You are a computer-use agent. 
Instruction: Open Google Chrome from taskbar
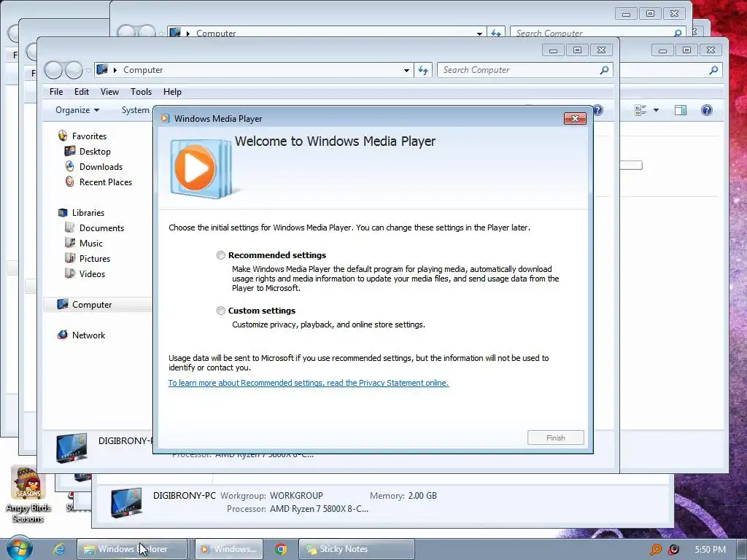[281, 549]
